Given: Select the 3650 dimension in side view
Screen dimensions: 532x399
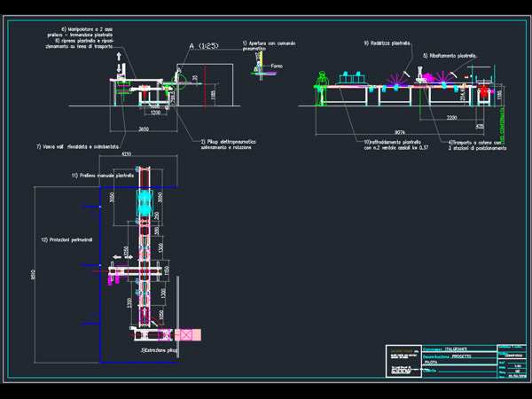Looking at the screenshot, I should click(144, 129).
